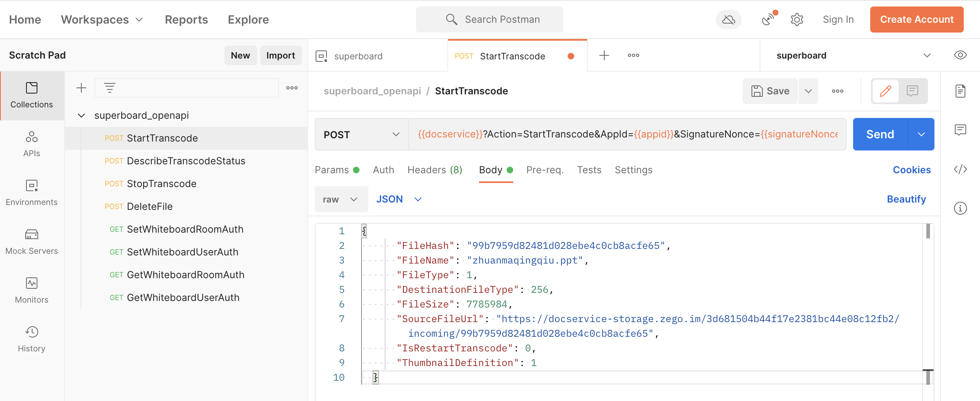Open the Headers (8) tab

435,170
